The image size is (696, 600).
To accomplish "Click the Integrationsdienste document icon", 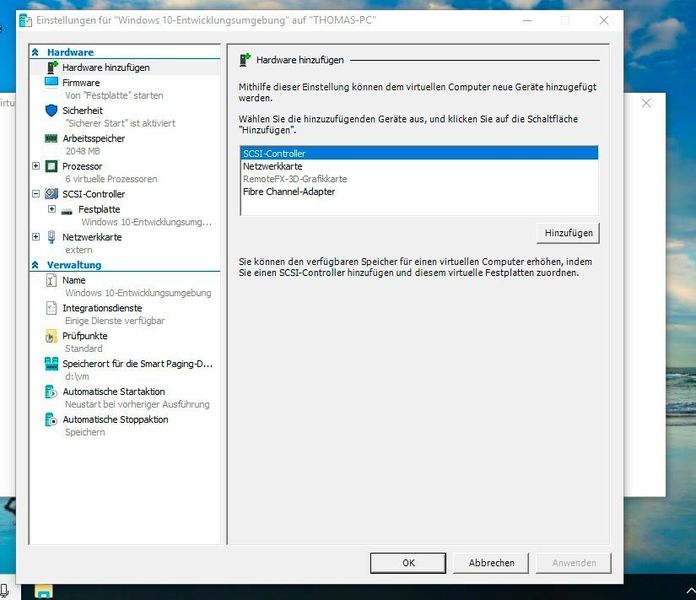I will [51, 308].
